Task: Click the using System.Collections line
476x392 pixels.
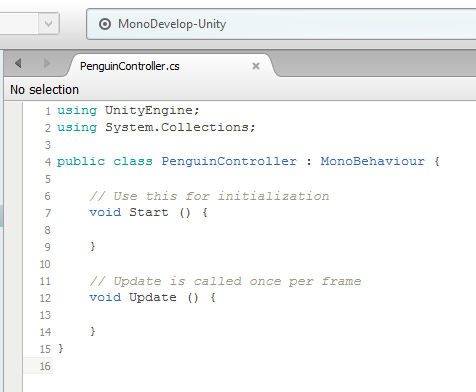Action: (156, 127)
